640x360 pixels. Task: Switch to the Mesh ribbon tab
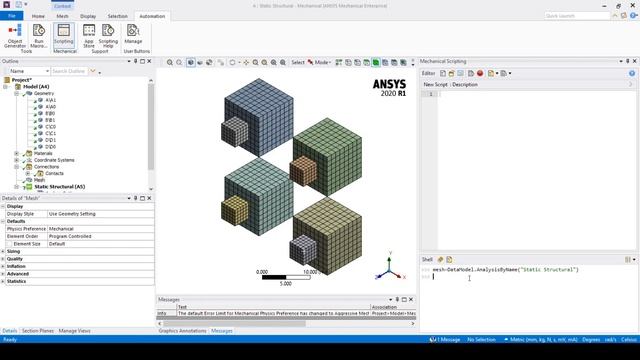point(62,16)
